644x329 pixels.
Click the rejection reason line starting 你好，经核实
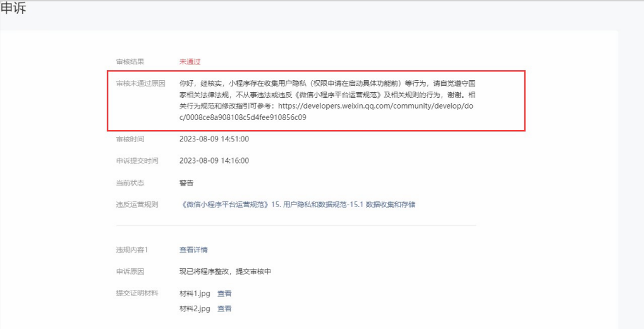point(328,84)
